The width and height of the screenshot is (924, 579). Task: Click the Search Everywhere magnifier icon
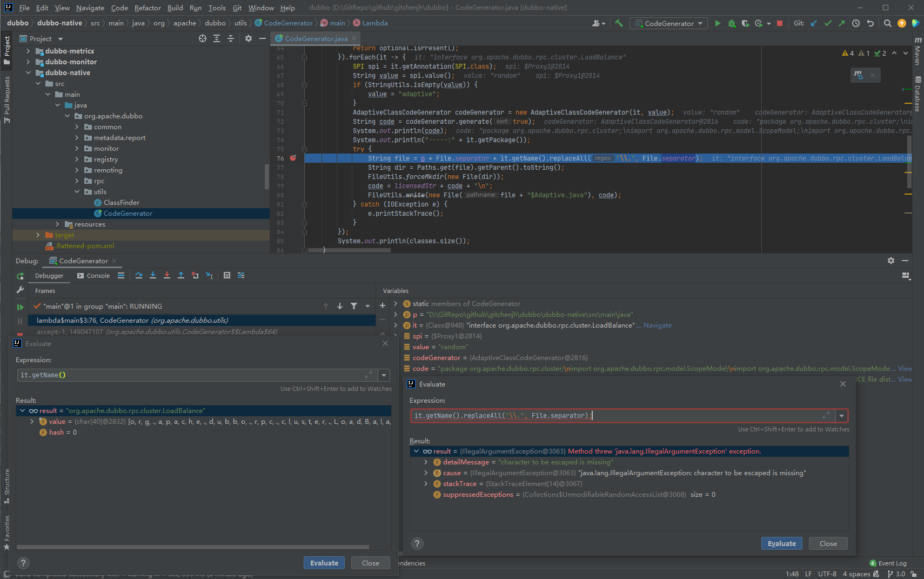pyautogui.click(x=887, y=23)
